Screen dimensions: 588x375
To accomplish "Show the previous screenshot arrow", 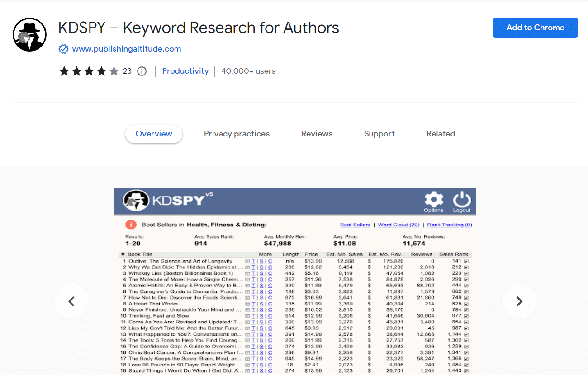I will [x=71, y=301].
